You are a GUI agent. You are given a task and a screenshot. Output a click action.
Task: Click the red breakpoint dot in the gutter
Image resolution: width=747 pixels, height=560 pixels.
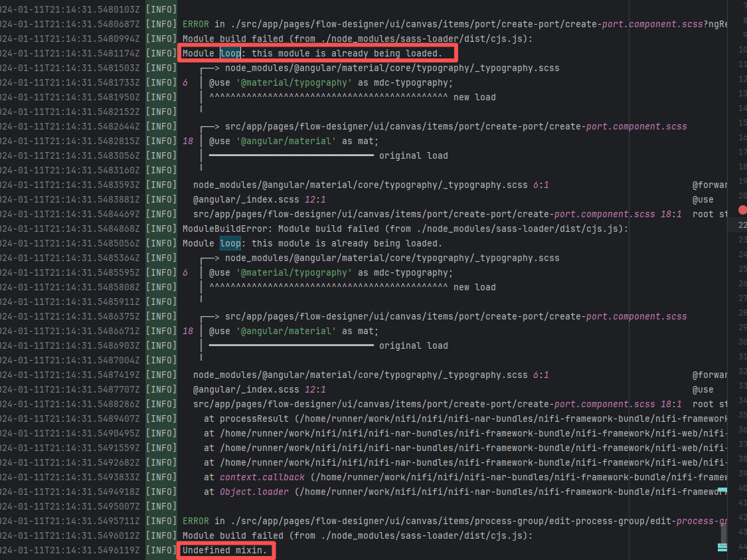point(742,209)
